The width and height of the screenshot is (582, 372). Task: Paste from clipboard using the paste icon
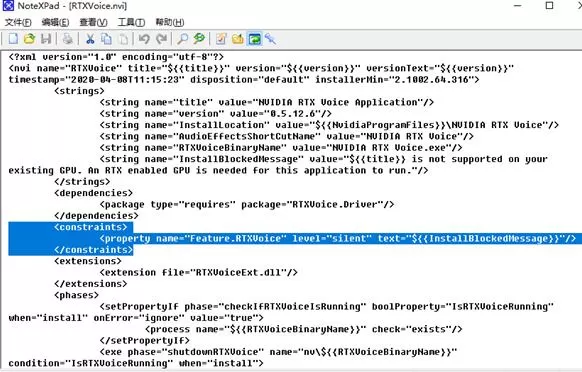click(x=124, y=39)
